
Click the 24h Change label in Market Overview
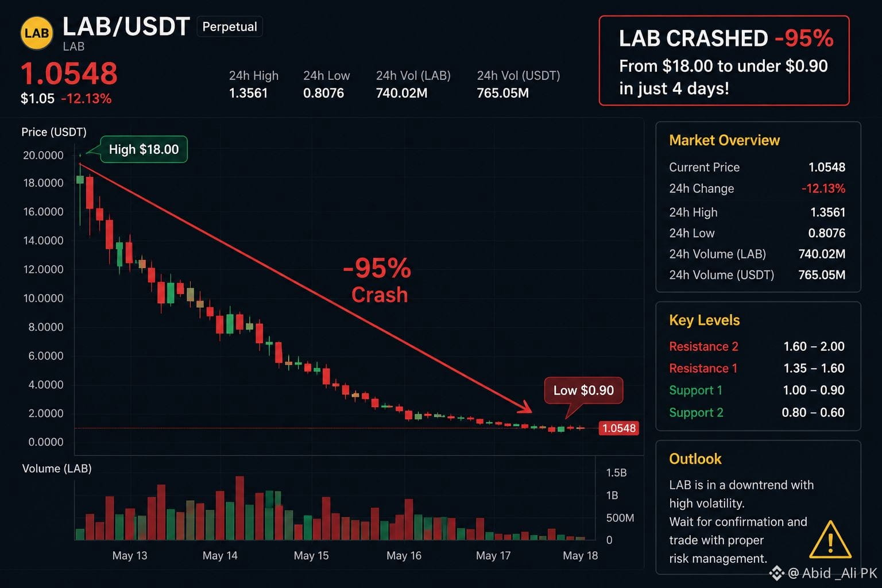[x=701, y=188]
